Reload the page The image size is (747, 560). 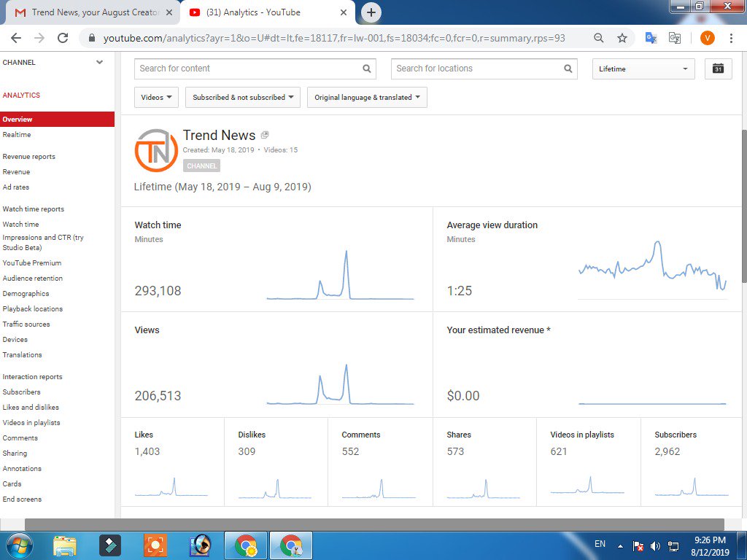pos(63,38)
